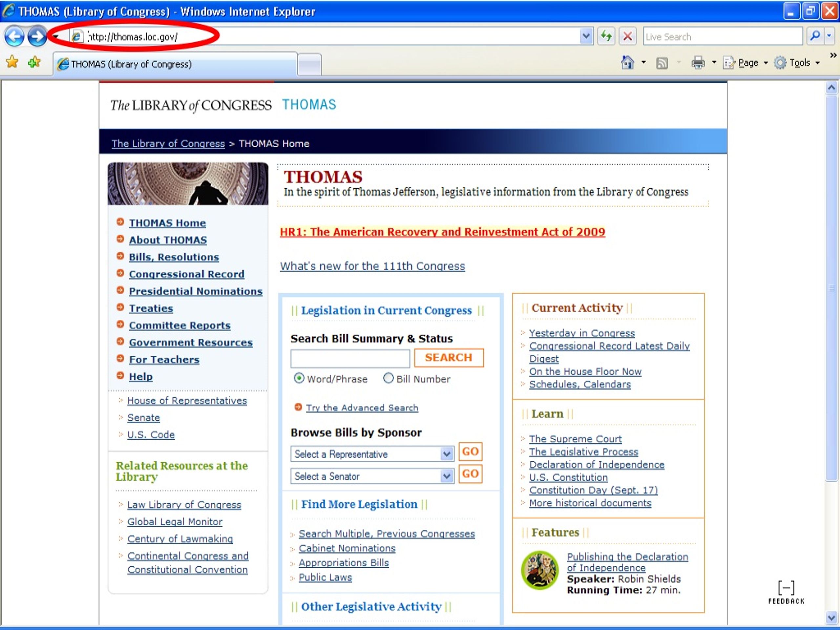Screen dimensions: 840x630
Task: Open Bills, Resolutions sidebar menu item
Action: (174, 257)
